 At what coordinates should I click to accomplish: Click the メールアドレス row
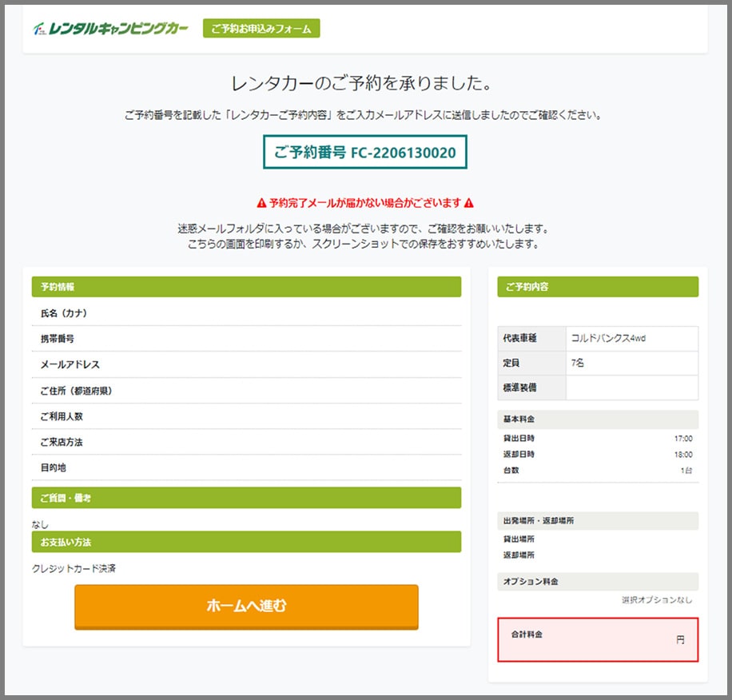tap(246, 364)
